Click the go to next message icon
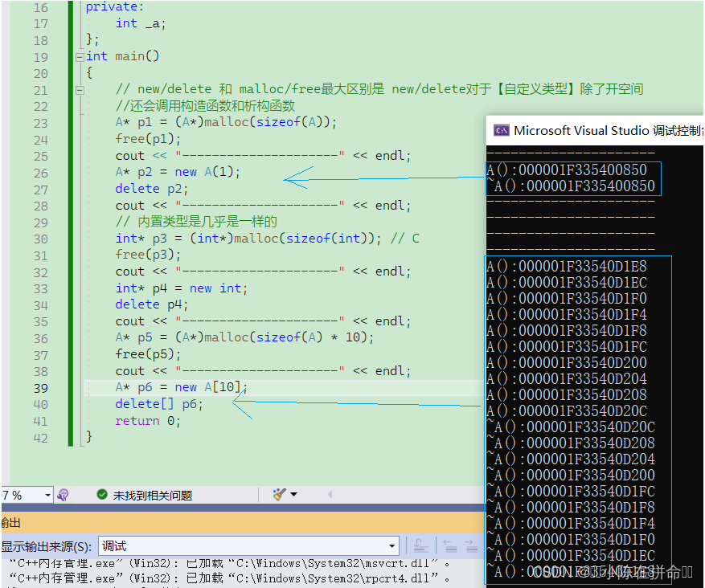The height and width of the screenshot is (588, 705). click(x=471, y=545)
